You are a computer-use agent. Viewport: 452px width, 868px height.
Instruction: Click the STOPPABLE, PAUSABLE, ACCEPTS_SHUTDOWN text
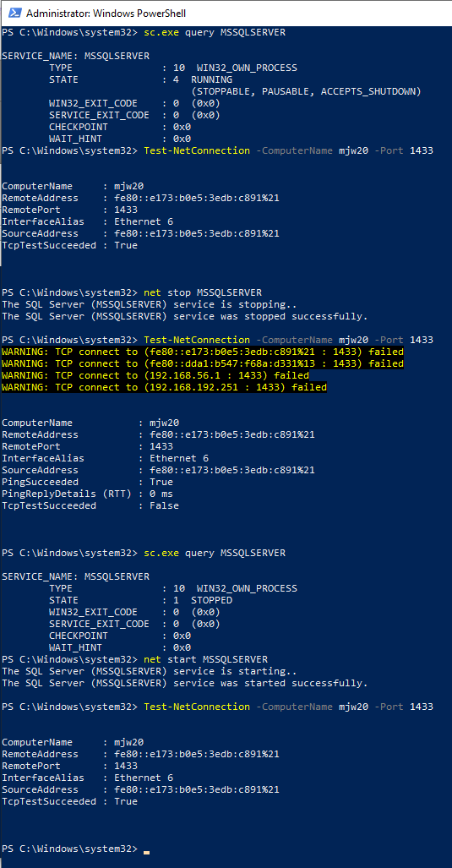click(306, 91)
